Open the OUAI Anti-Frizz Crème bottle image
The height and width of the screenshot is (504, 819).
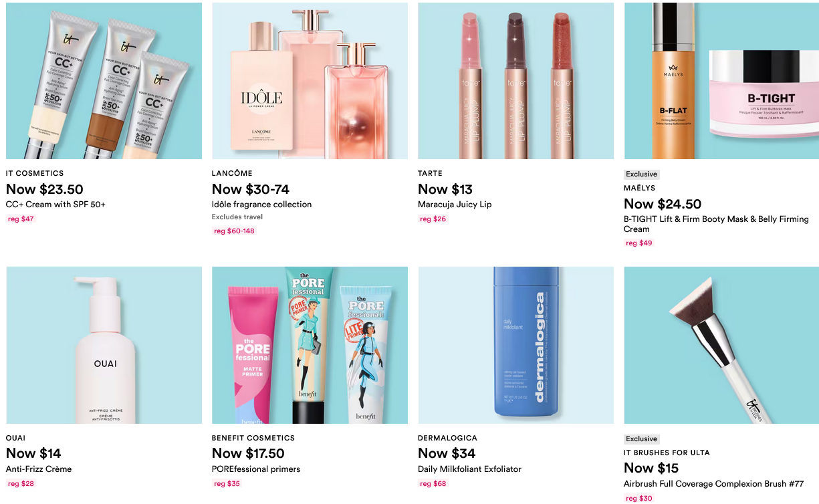pyautogui.click(x=104, y=345)
